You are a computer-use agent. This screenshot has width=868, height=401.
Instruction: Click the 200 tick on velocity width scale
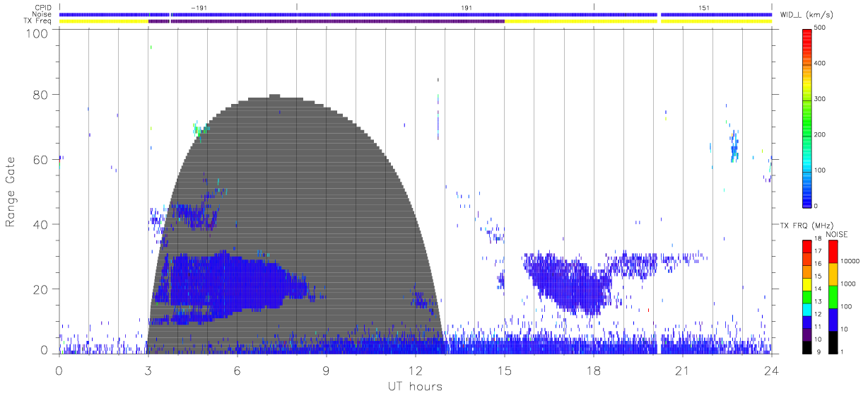821,134
